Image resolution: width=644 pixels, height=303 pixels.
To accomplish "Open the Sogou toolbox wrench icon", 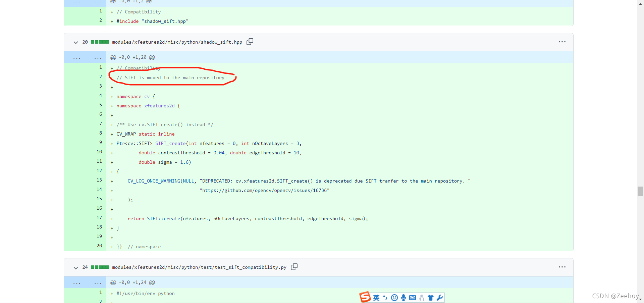I will click(440, 297).
